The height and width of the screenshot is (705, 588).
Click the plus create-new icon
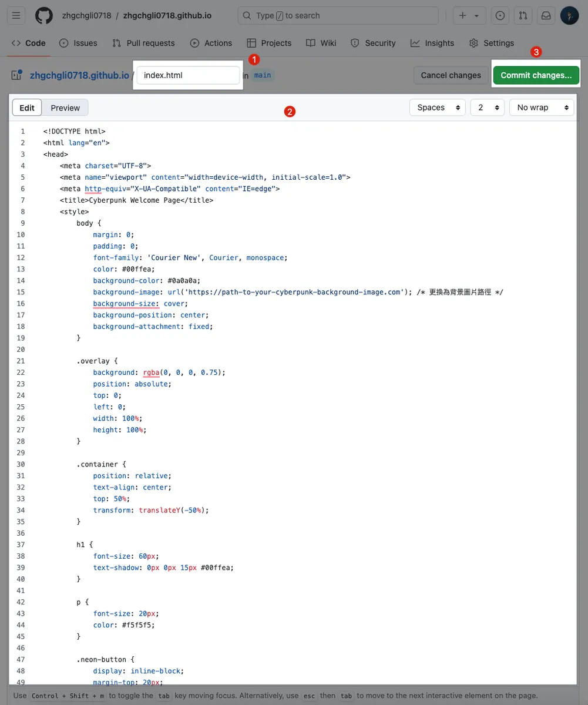tap(463, 16)
